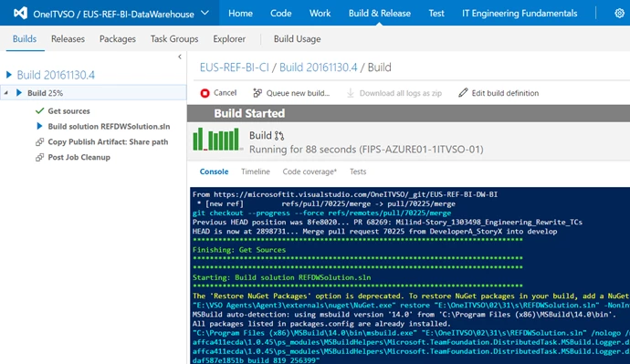630x364 pixels.
Task: Select Build 20161130.4 in left tree
Action: tap(56, 75)
